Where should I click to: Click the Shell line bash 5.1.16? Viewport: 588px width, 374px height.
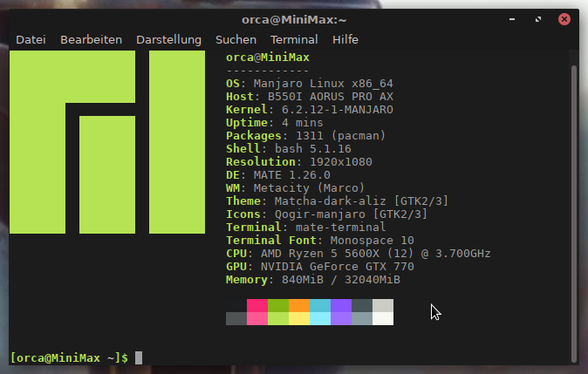click(289, 149)
